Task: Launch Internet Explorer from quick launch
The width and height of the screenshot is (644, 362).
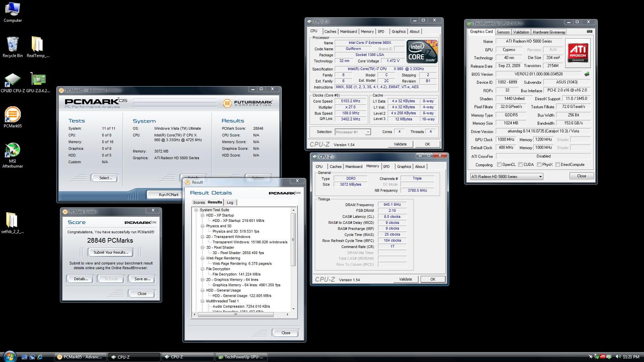Action: click(x=40, y=357)
